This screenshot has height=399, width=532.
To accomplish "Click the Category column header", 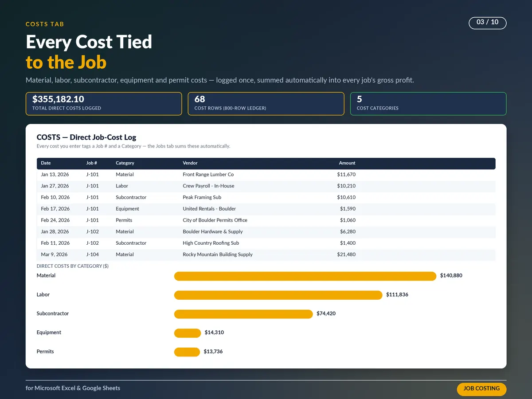I will click(125, 163).
